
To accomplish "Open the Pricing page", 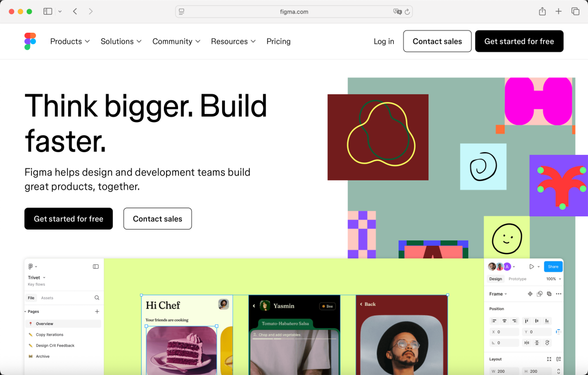I will (x=278, y=41).
